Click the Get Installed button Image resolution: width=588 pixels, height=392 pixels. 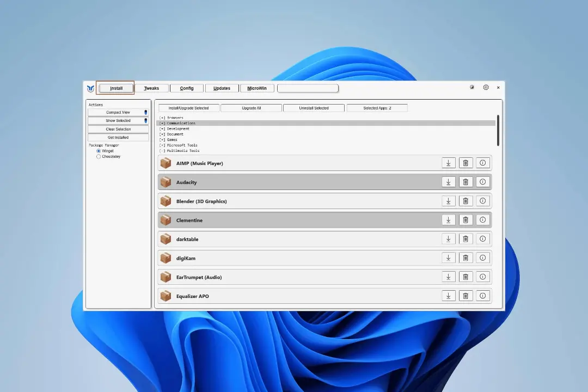pyautogui.click(x=118, y=137)
